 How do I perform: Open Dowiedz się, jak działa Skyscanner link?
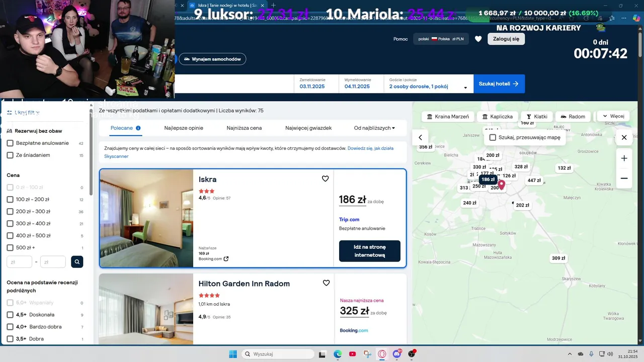(x=249, y=152)
